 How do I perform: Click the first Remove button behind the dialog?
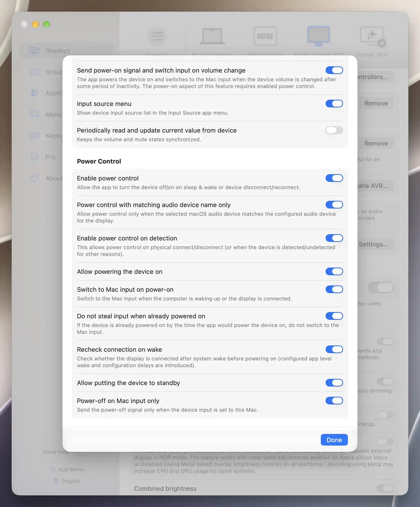click(x=376, y=104)
